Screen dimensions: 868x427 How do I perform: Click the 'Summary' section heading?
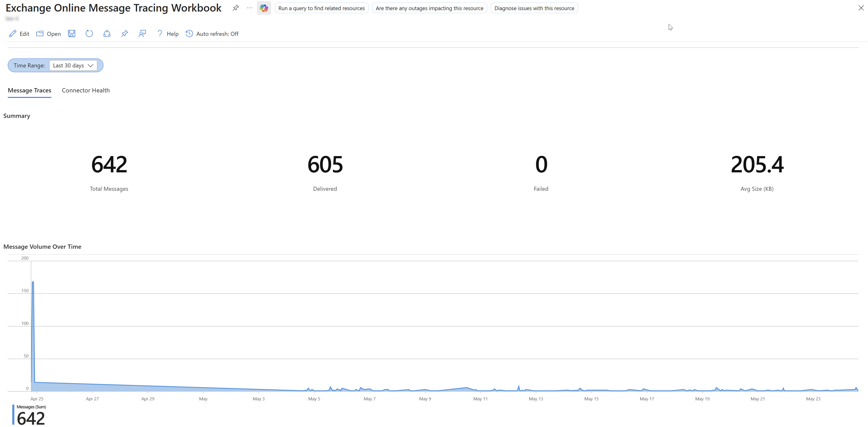point(17,116)
